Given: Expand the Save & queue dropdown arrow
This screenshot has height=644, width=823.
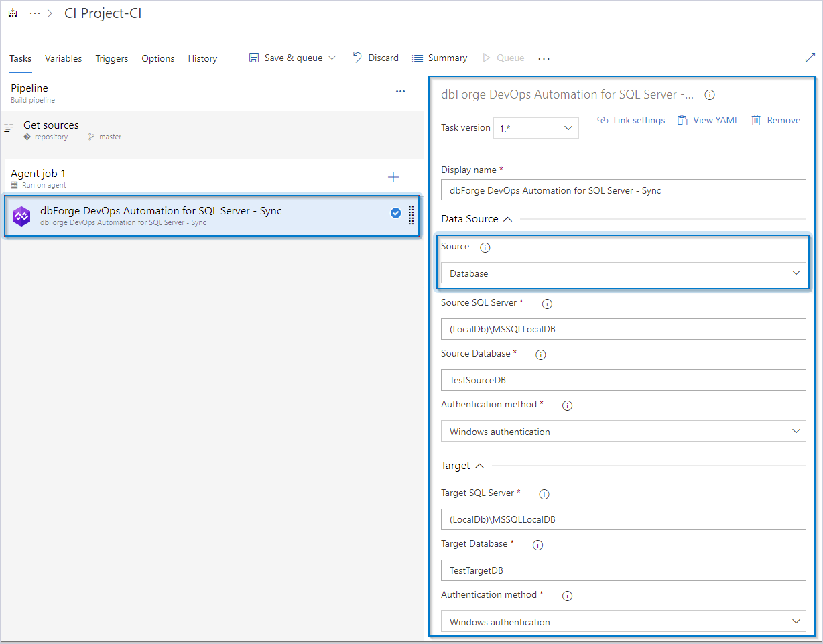Looking at the screenshot, I should tap(332, 58).
